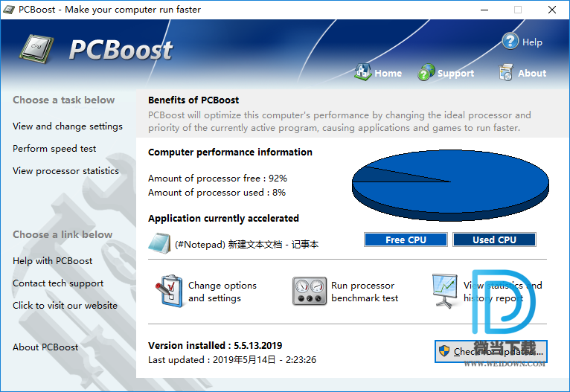This screenshot has width=570, height=392.
Task: Click View statistics and history report
Action: (503, 292)
